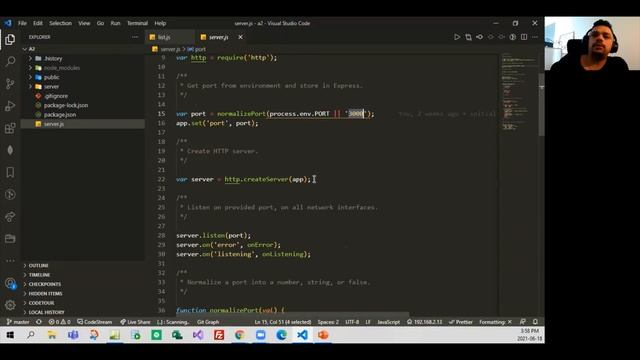
Task: Open Git Graph from status bar
Action: click(x=208, y=322)
